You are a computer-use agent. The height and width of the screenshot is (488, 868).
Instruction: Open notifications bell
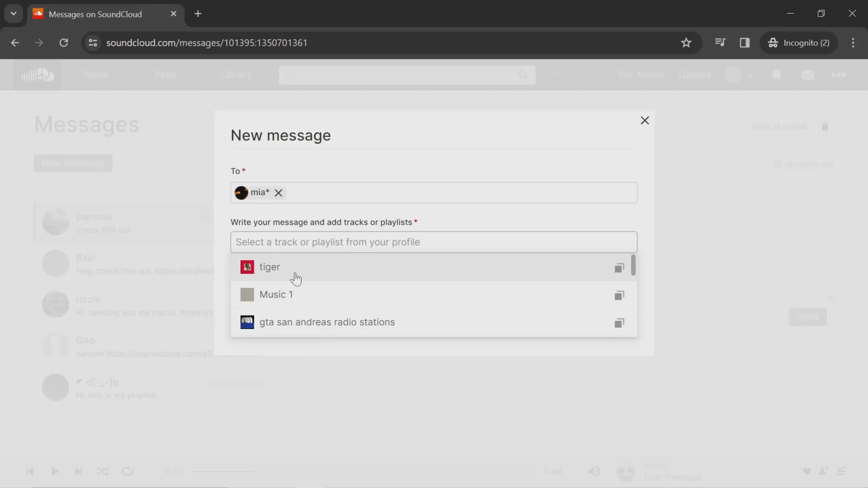click(776, 75)
